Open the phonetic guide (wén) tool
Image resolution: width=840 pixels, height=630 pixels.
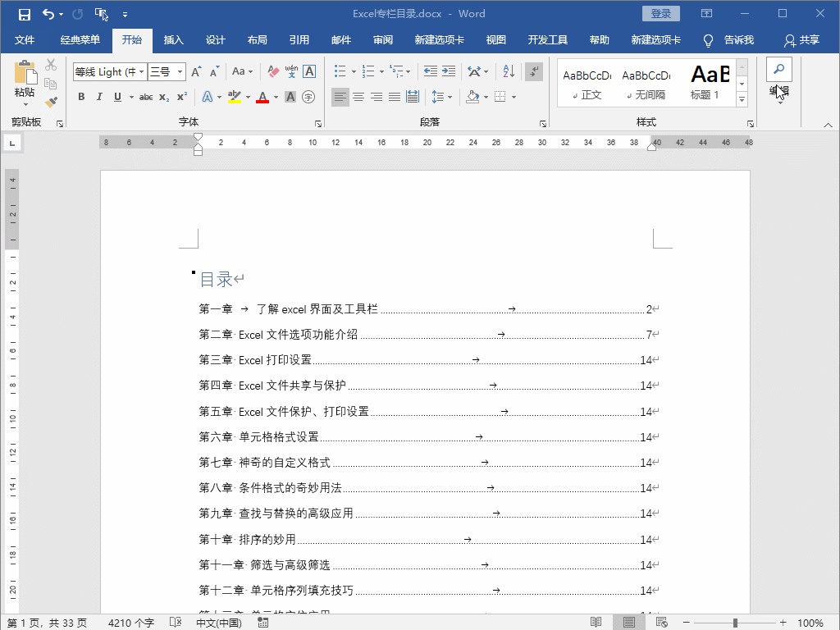coord(291,71)
